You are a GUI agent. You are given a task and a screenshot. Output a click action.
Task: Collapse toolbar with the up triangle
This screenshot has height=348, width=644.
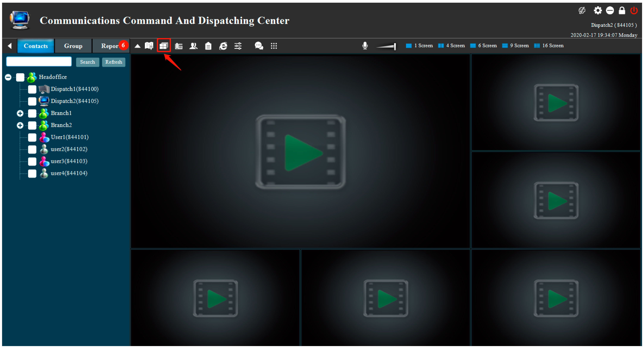tap(137, 46)
